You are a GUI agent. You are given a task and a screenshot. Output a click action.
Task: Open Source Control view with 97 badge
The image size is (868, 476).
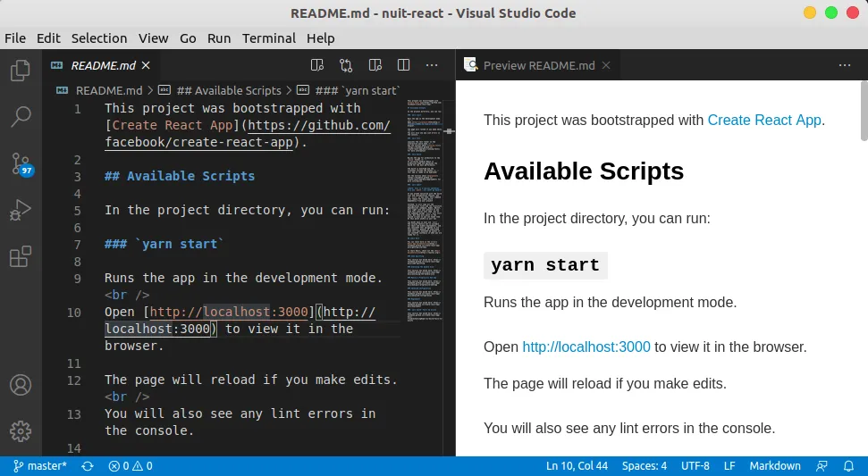click(x=20, y=163)
